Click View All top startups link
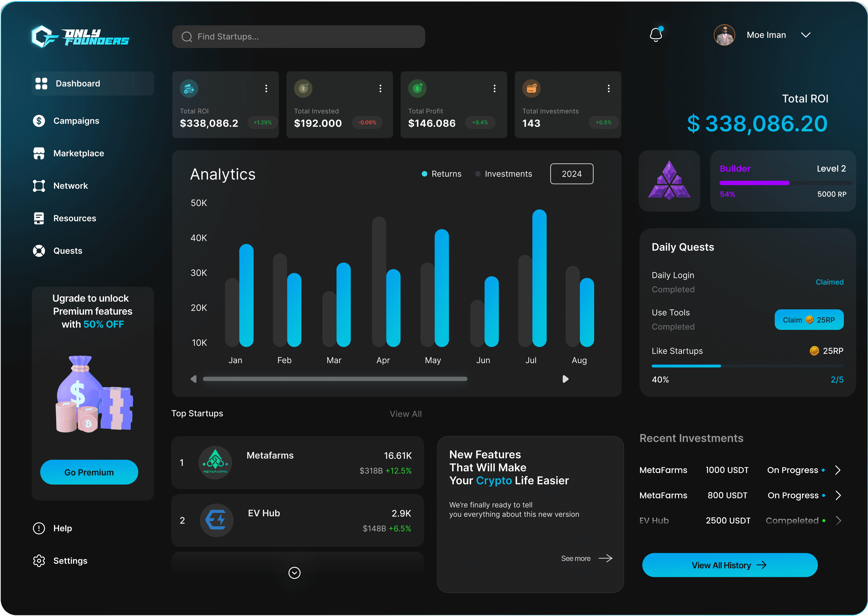This screenshot has height=616, width=868. [406, 414]
